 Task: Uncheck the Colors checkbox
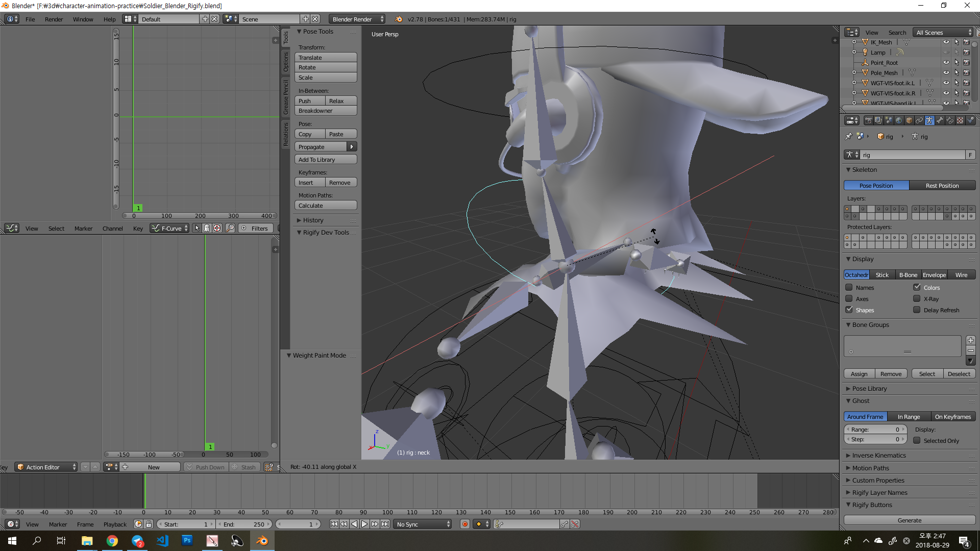(917, 287)
